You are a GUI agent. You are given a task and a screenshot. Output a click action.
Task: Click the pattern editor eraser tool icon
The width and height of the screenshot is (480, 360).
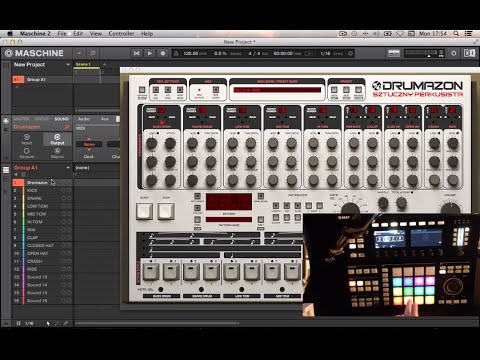pyautogui.click(x=66, y=323)
